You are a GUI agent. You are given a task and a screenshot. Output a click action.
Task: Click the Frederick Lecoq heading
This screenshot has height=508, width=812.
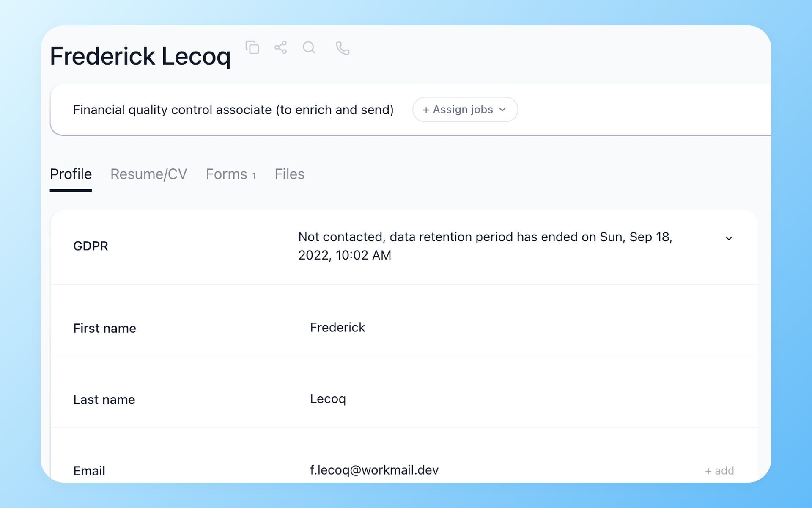click(x=140, y=56)
